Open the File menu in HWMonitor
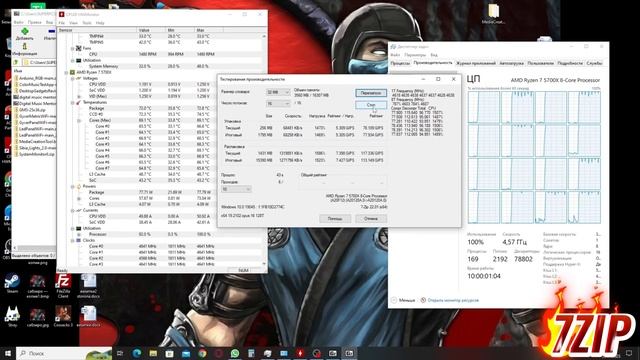 pyautogui.click(x=62, y=23)
